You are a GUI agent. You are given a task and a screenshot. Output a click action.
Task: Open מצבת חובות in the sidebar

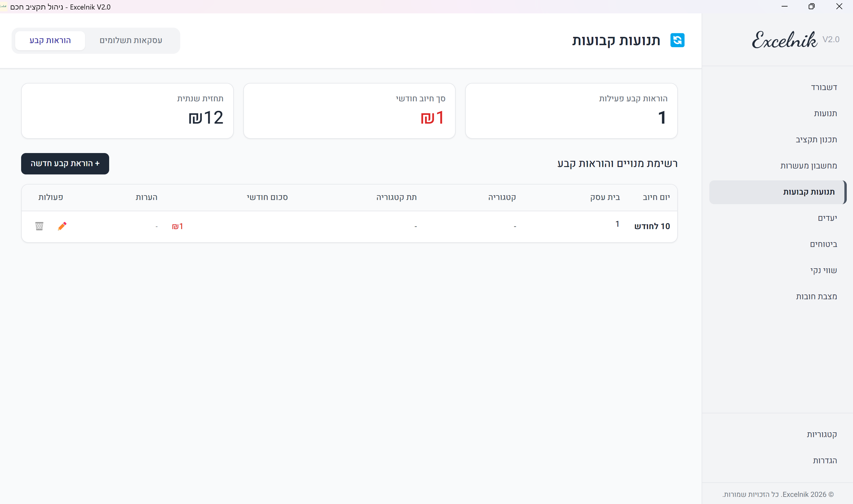pos(816,297)
